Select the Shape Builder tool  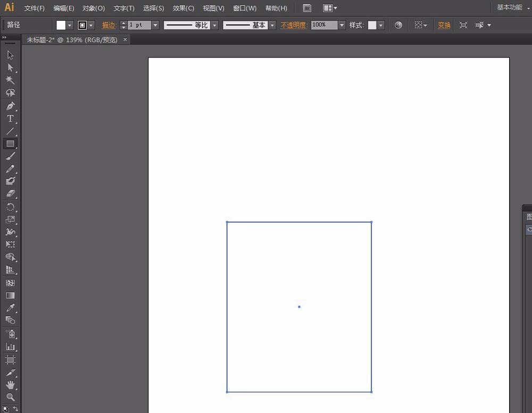pos(10,257)
